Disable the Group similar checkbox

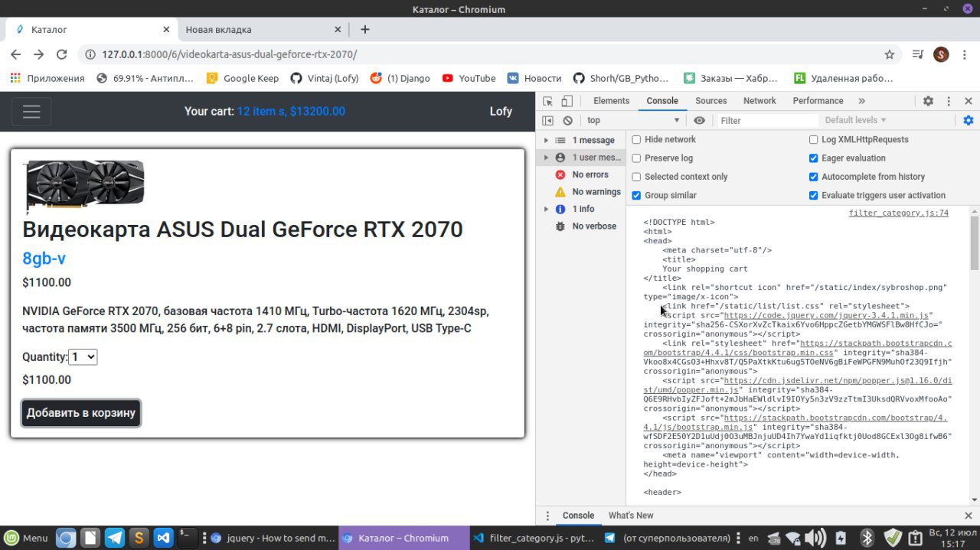pyautogui.click(x=636, y=196)
